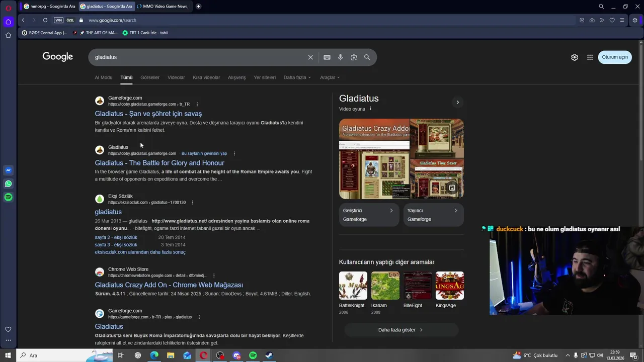This screenshot has height=362, width=644.
Task: Clear the Google search box with X
Action: click(310, 57)
